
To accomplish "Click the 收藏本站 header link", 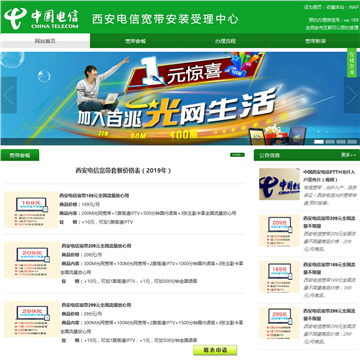I will (335, 7).
